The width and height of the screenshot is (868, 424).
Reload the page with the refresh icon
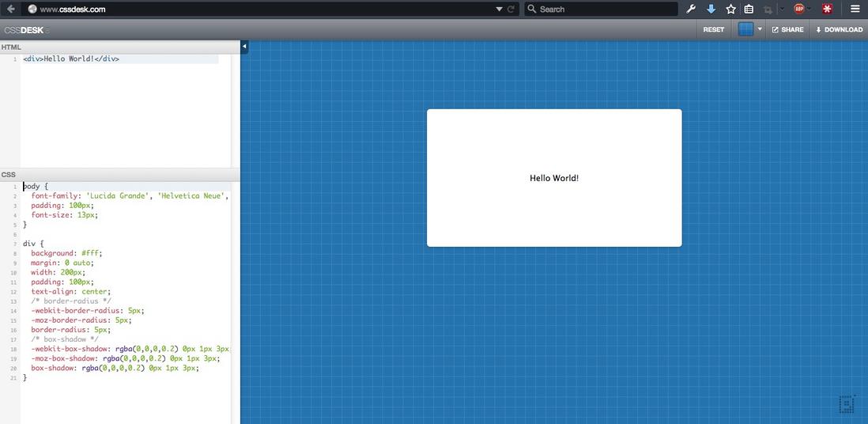(511, 9)
